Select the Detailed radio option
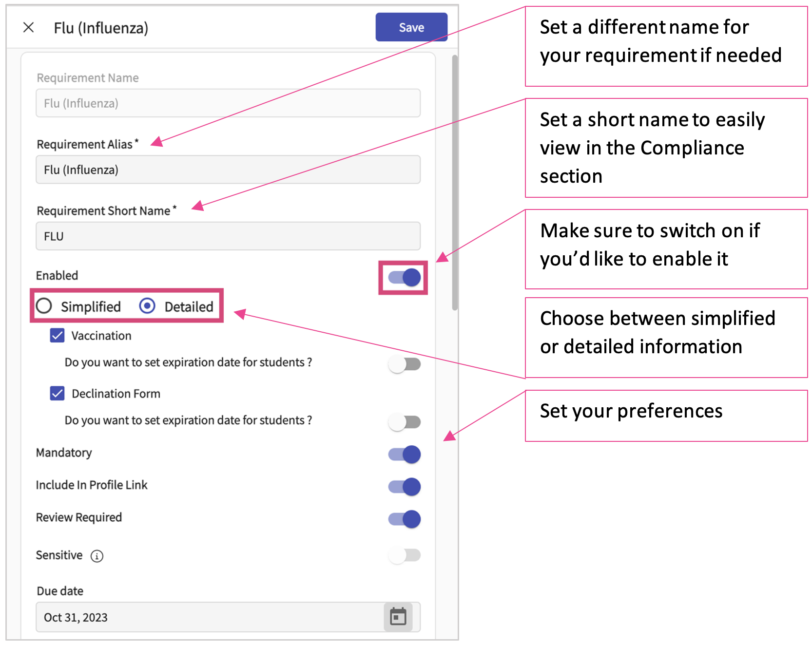The width and height of the screenshot is (812, 645). point(147,306)
